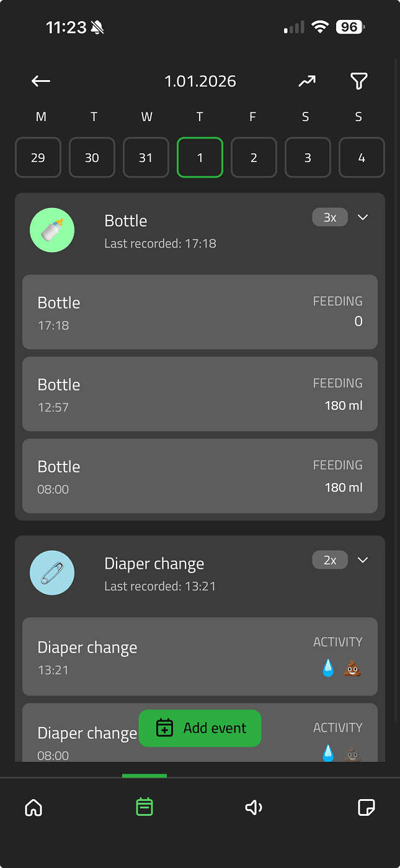Open the notes tab icon
Image resolution: width=400 pixels, height=868 pixels.
(367, 807)
